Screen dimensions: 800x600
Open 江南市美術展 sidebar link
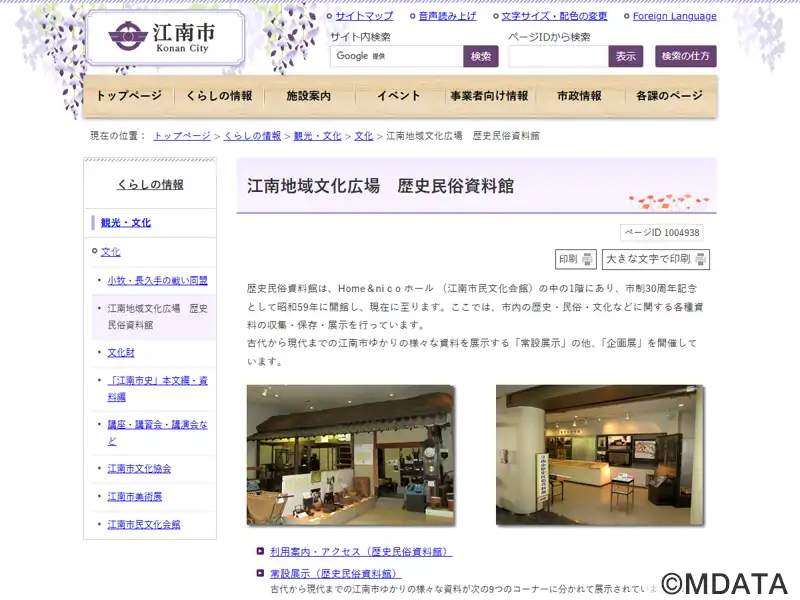pyautogui.click(x=135, y=496)
